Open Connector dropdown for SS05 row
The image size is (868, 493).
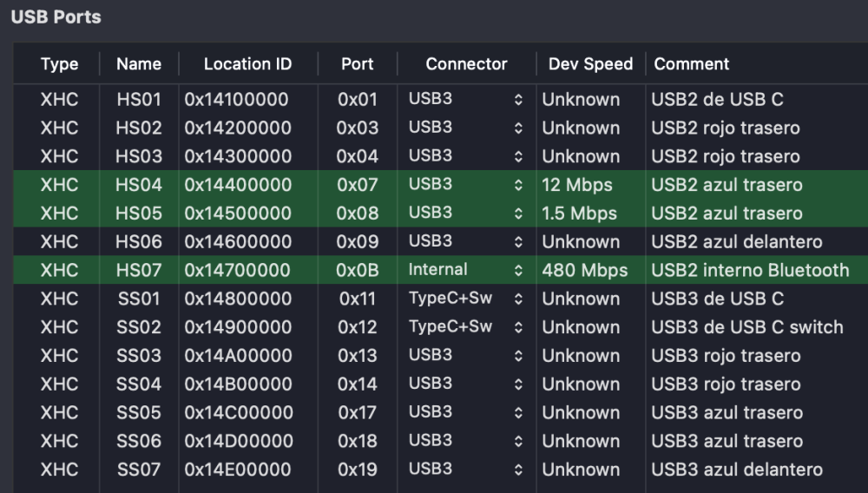pyautogui.click(x=466, y=413)
